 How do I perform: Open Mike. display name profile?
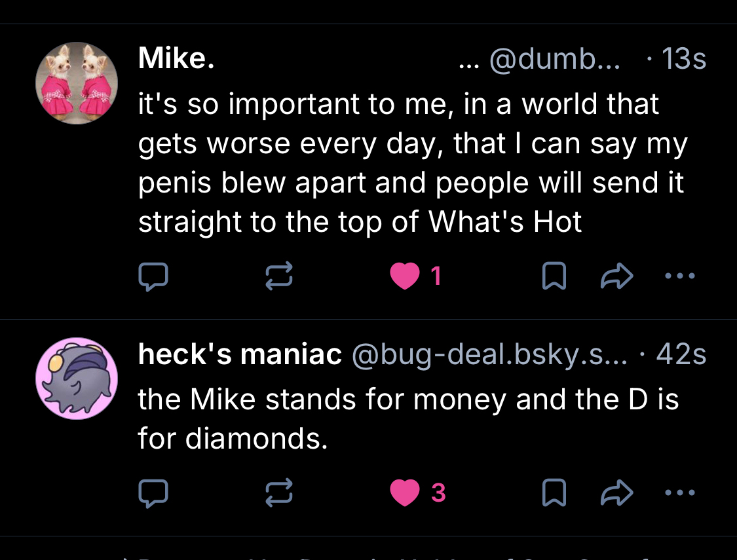176,60
